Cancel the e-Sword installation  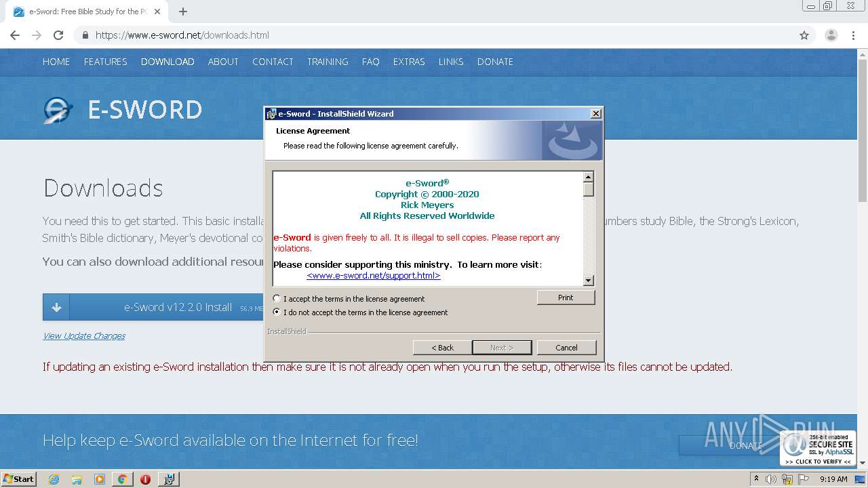click(x=566, y=348)
